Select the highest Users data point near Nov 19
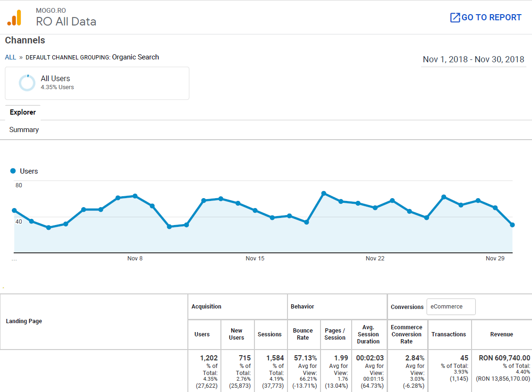Screen dimensions: 532x392 (323, 193)
